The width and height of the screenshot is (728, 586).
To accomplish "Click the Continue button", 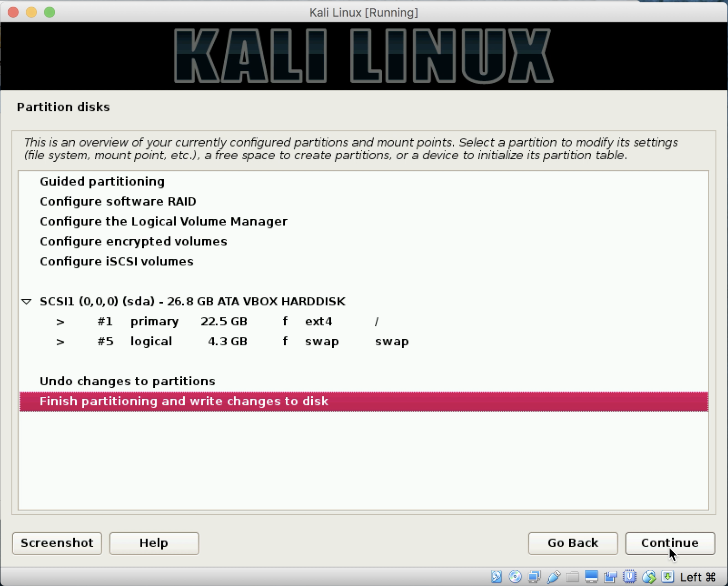I will (x=670, y=544).
